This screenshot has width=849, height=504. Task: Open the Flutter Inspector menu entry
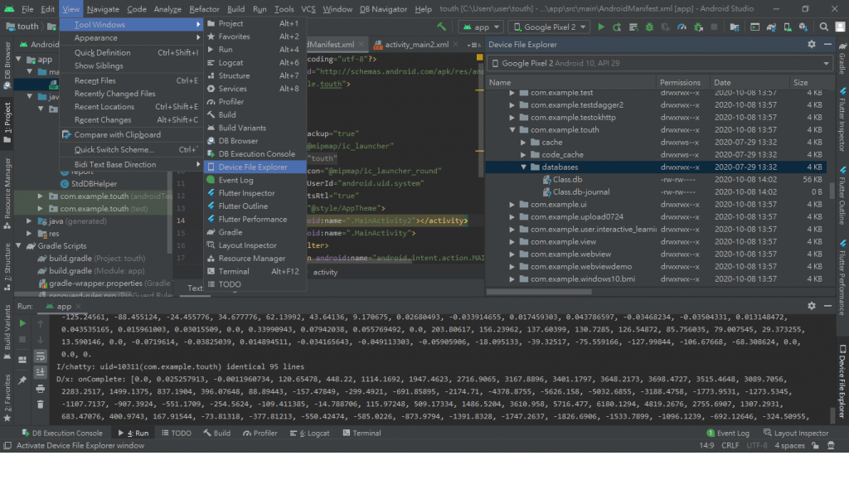(x=255, y=193)
